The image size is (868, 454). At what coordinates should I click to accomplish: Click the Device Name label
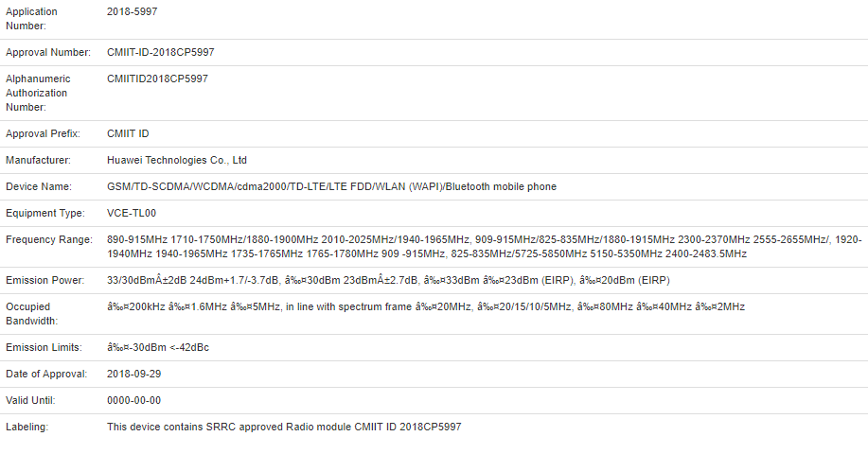40,187
